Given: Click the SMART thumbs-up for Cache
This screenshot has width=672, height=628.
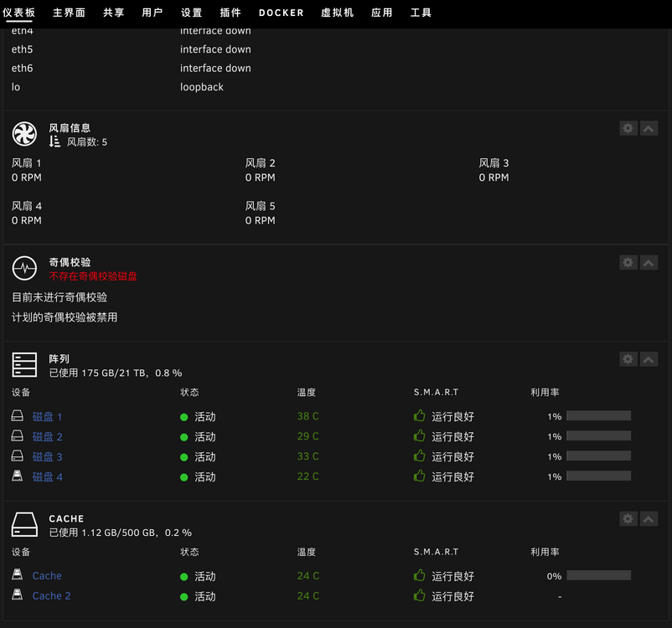Looking at the screenshot, I should point(419,575).
